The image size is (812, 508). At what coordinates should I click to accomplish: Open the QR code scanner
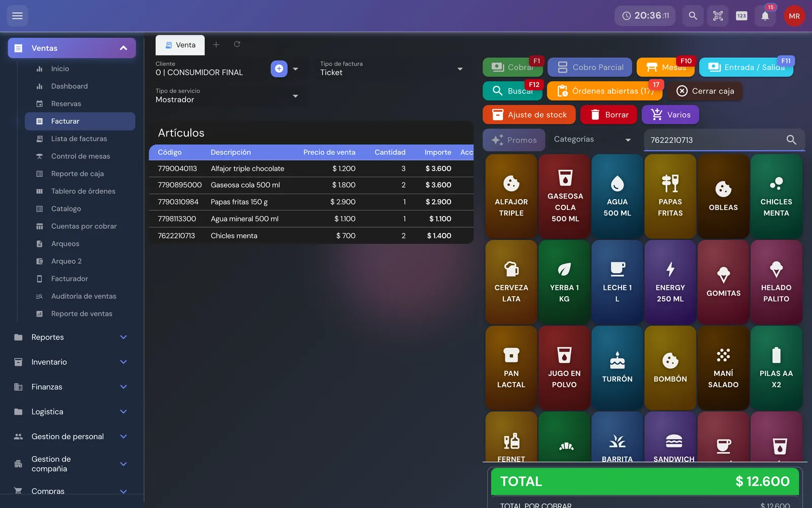(x=718, y=16)
